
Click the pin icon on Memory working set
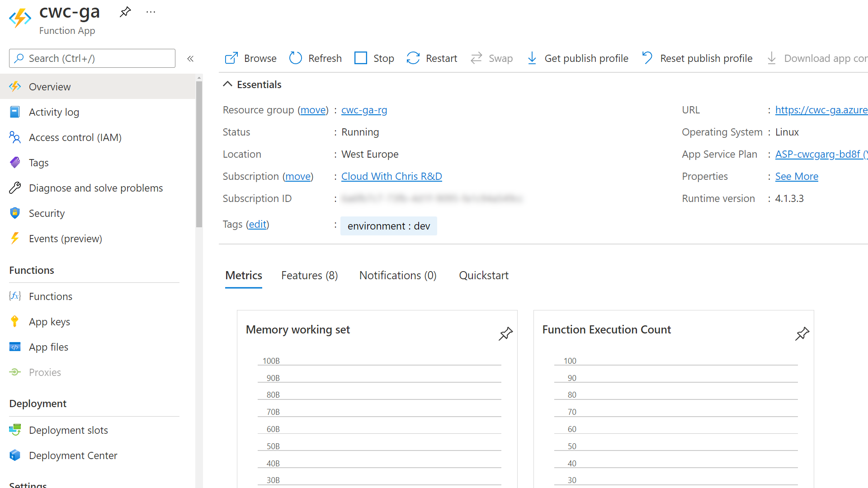505,333
